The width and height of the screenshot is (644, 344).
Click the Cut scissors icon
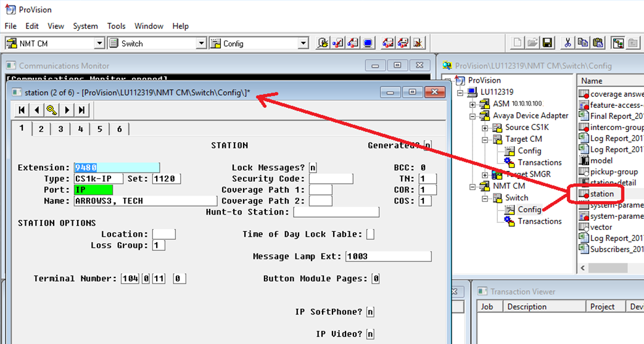tap(568, 43)
